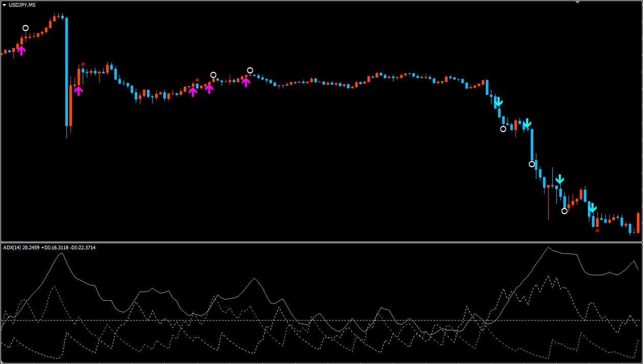Select the white circle marker above the first rally
643x364 pixels.
26,28
